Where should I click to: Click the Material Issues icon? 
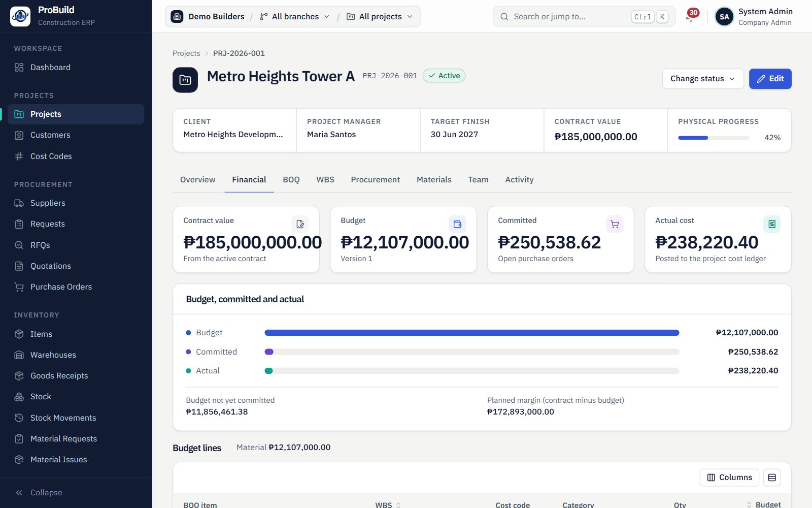point(19,460)
